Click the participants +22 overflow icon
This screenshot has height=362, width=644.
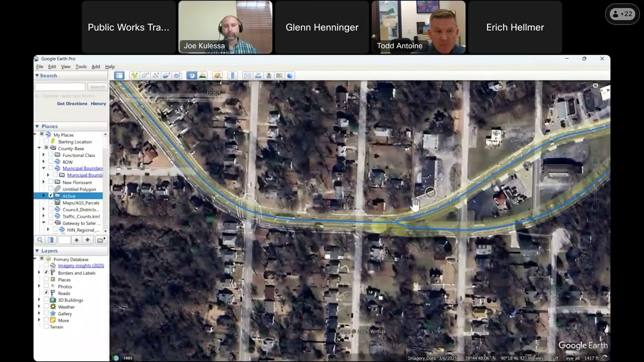(x=623, y=14)
